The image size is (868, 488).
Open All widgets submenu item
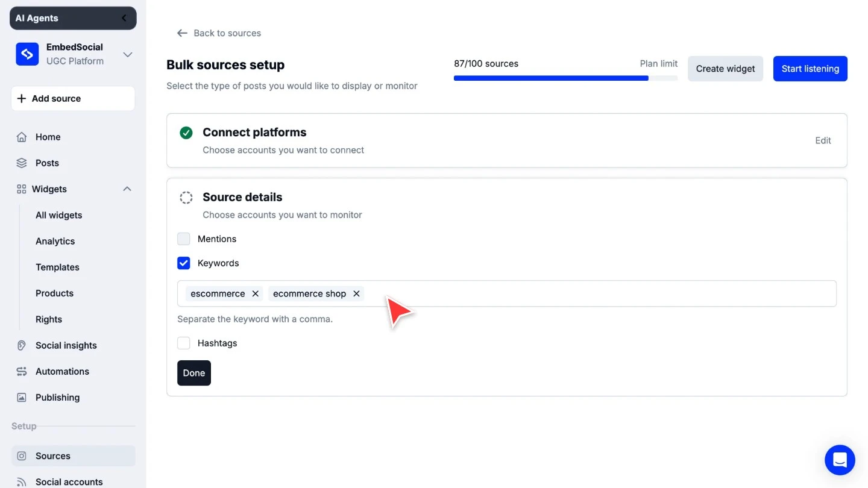tap(58, 215)
